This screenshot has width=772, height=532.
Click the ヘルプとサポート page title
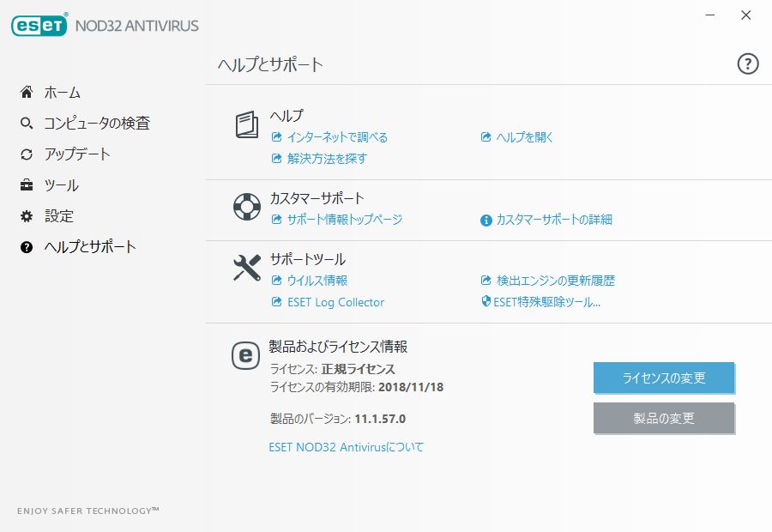[270, 64]
